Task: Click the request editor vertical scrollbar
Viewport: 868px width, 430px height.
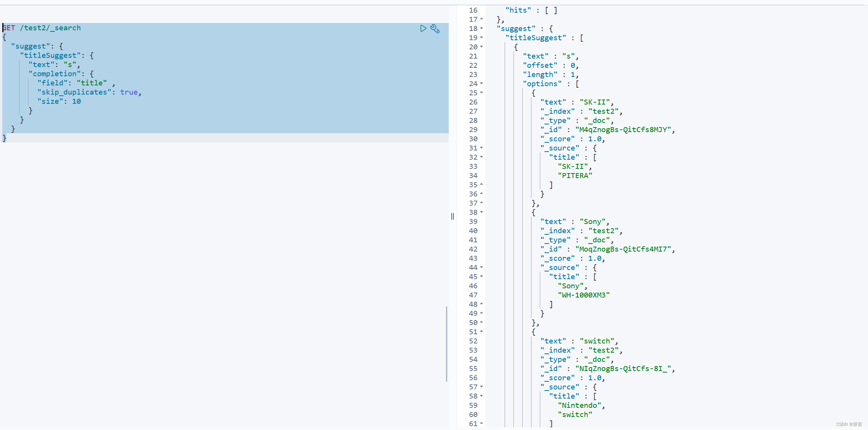Action: (x=446, y=344)
